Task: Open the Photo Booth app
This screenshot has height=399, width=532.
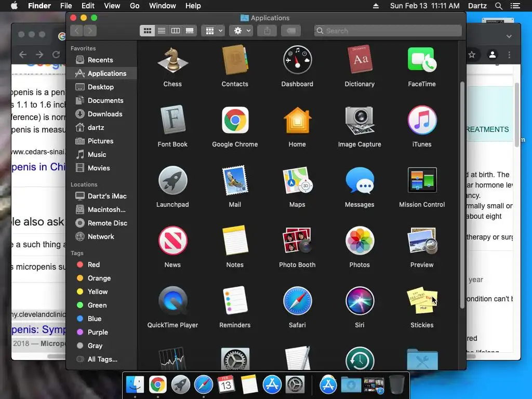Action: click(297, 241)
